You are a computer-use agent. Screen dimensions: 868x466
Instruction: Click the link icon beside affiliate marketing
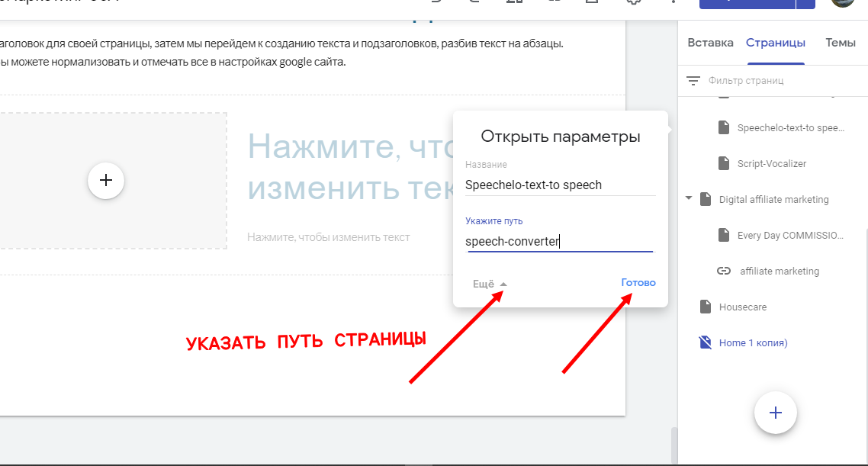click(724, 272)
